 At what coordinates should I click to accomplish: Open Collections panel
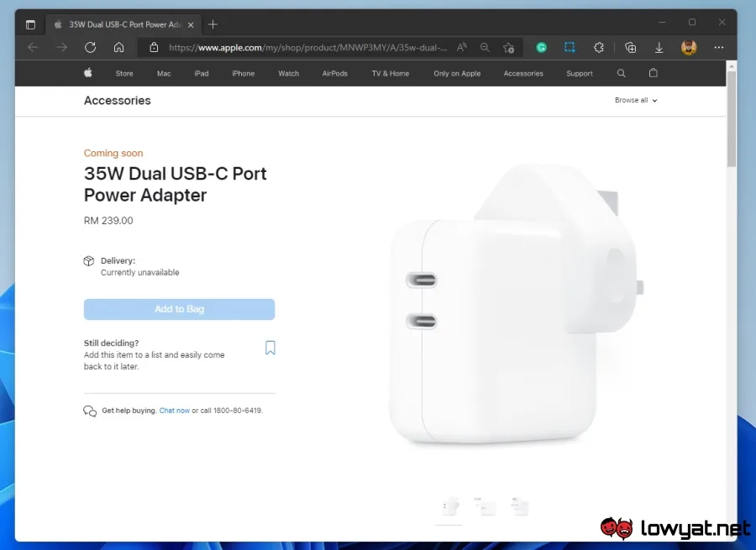click(630, 47)
